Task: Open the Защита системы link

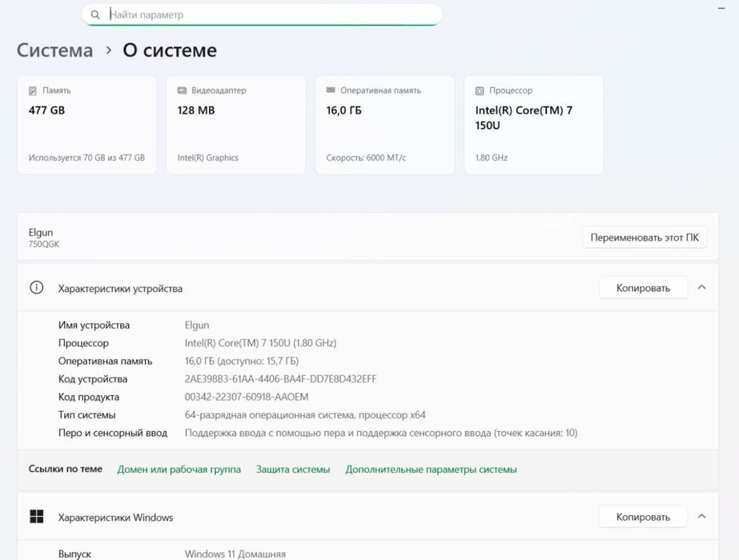Action: coord(293,470)
